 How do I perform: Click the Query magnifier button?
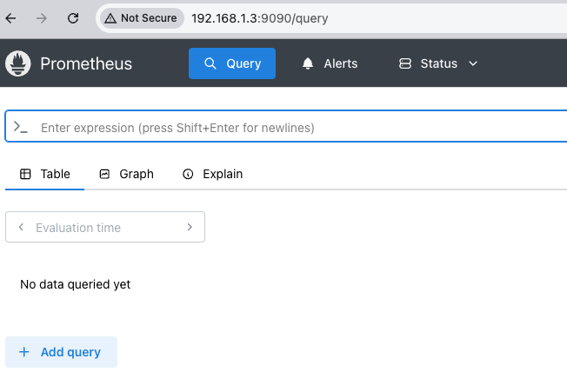click(x=232, y=63)
